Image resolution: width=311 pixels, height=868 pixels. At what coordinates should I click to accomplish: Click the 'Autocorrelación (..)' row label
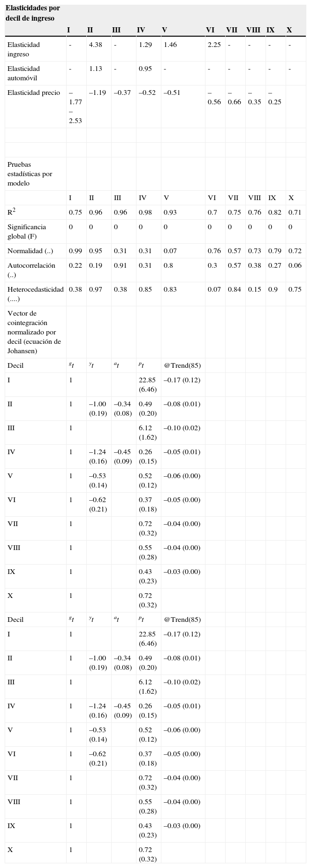click(x=31, y=270)
